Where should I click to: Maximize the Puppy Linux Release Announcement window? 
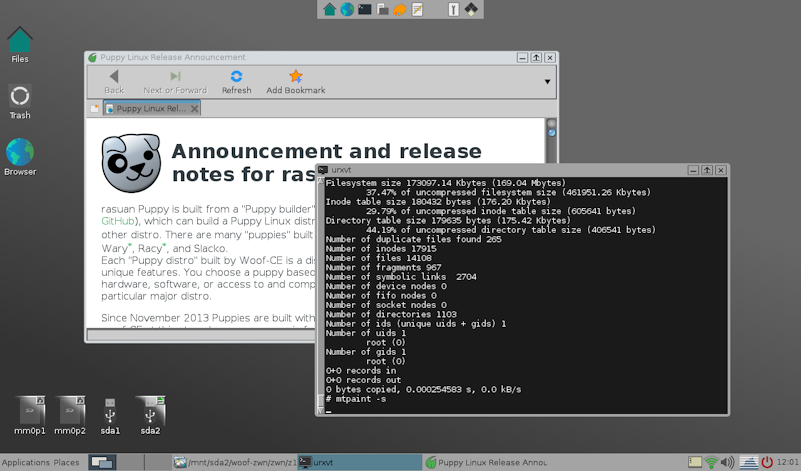click(x=536, y=57)
